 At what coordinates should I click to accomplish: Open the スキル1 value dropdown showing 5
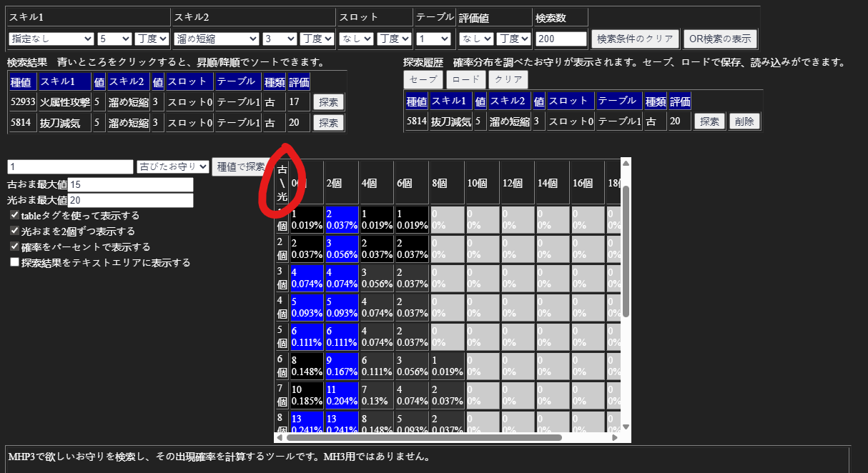[x=115, y=39]
